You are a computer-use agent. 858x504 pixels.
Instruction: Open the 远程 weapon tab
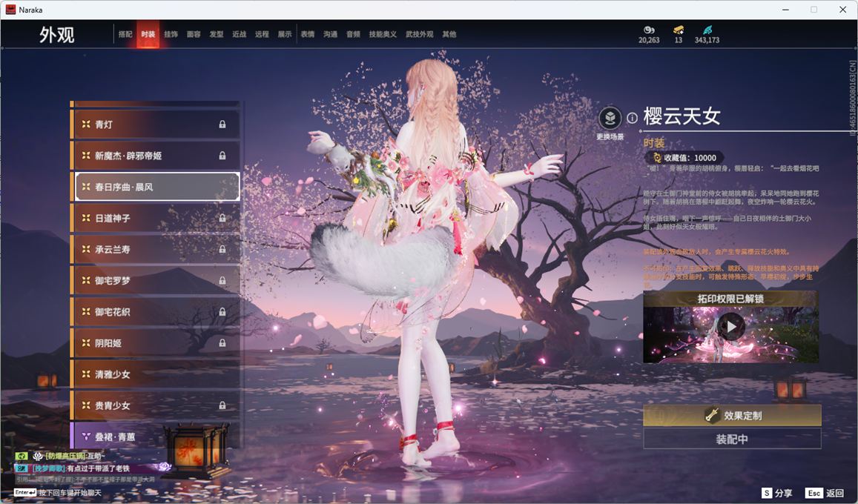pyautogui.click(x=262, y=34)
